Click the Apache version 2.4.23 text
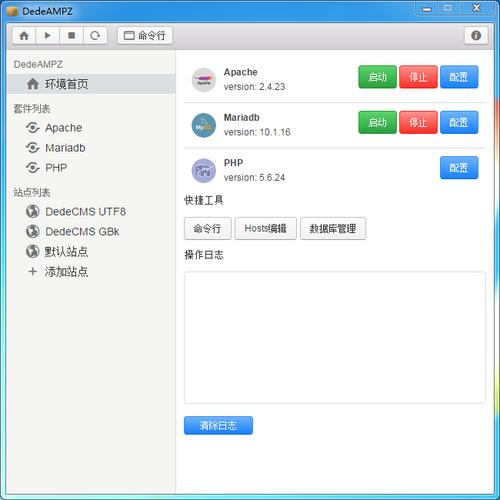This screenshot has width=500, height=500. tap(254, 87)
